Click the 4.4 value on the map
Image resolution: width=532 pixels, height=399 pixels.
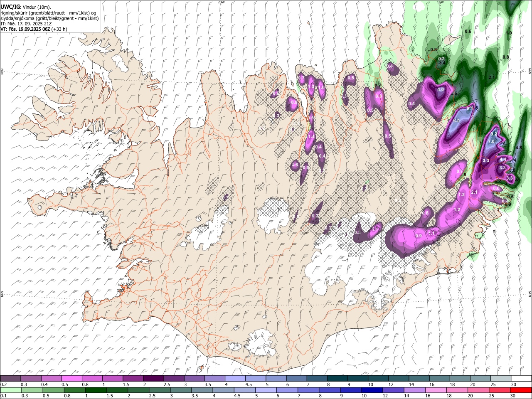[503, 159]
